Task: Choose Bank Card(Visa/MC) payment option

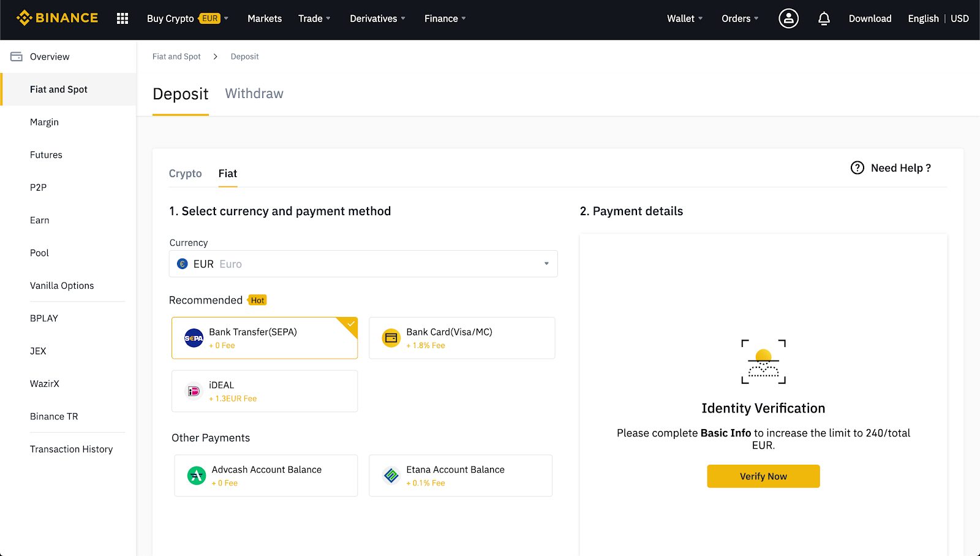Action: click(x=462, y=338)
